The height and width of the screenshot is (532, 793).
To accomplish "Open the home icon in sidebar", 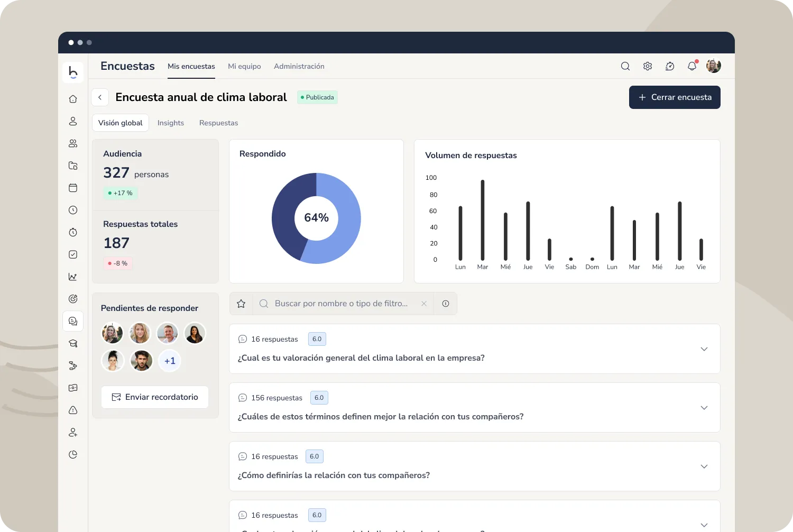I will click(73, 99).
